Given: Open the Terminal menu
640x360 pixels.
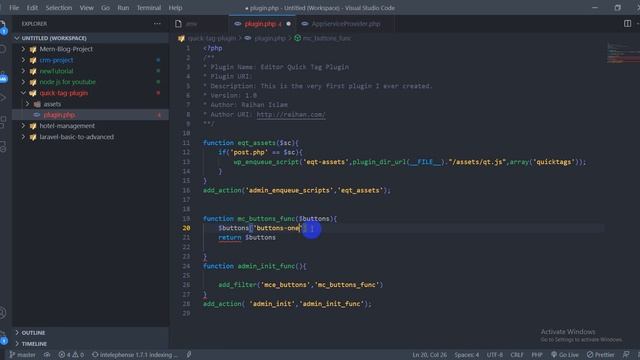Looking at the screenshot, I should pyautogui.click(x=149, y=8).
